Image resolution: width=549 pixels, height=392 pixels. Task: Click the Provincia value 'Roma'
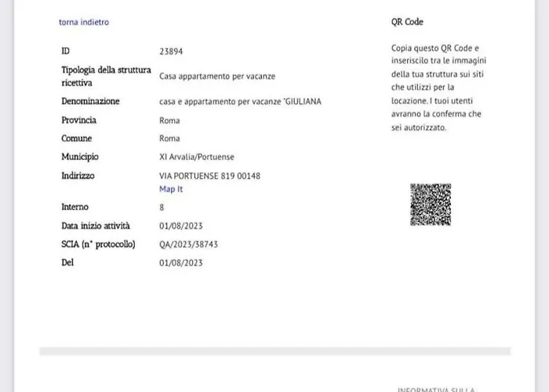tap(169, 121)
